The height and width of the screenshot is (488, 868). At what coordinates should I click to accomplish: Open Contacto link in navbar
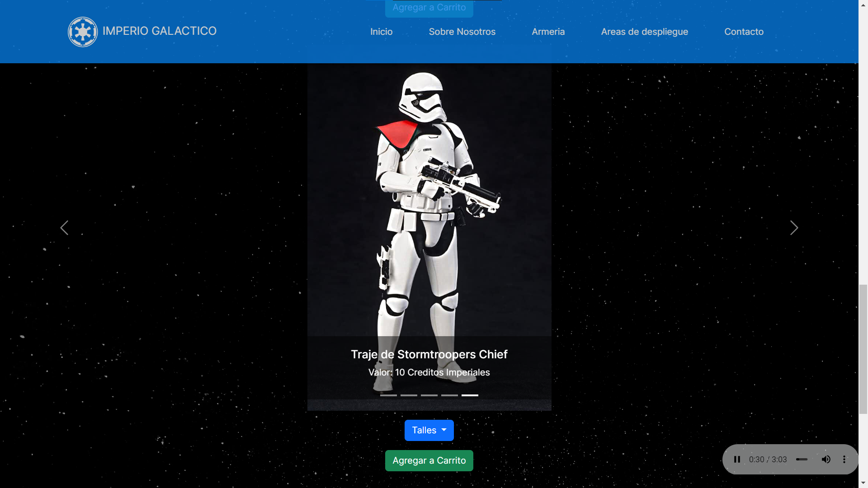pyautogui.click(x=744, y=32)
